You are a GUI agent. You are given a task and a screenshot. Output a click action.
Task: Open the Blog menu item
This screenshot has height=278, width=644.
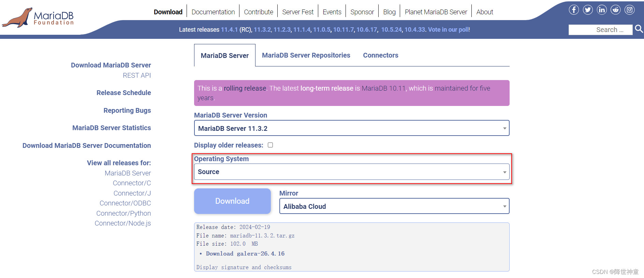click(389, 12)
